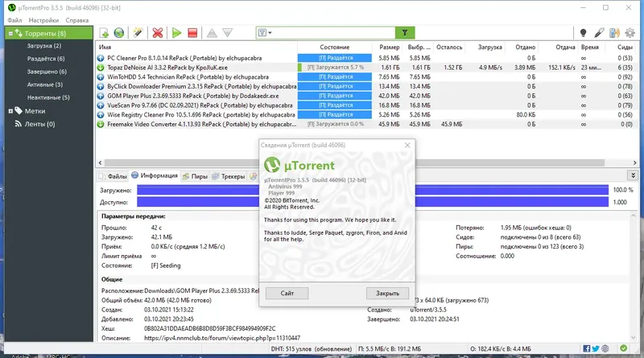
Task: Click the green Start torrent play icon
Action: coord(176,33)
